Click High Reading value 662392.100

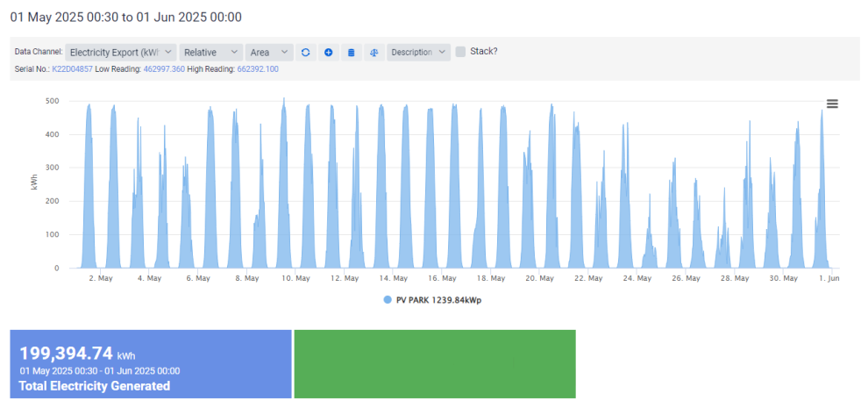(x=258, y=68)
